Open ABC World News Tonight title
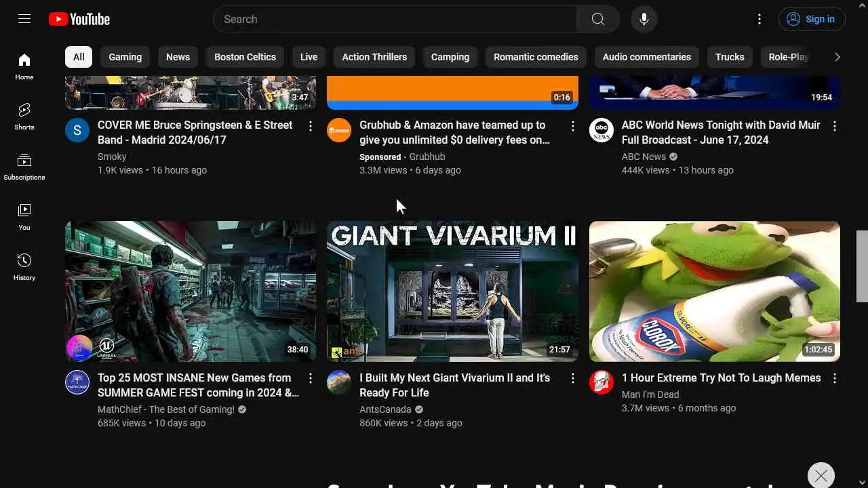 (x=721, y=132)
